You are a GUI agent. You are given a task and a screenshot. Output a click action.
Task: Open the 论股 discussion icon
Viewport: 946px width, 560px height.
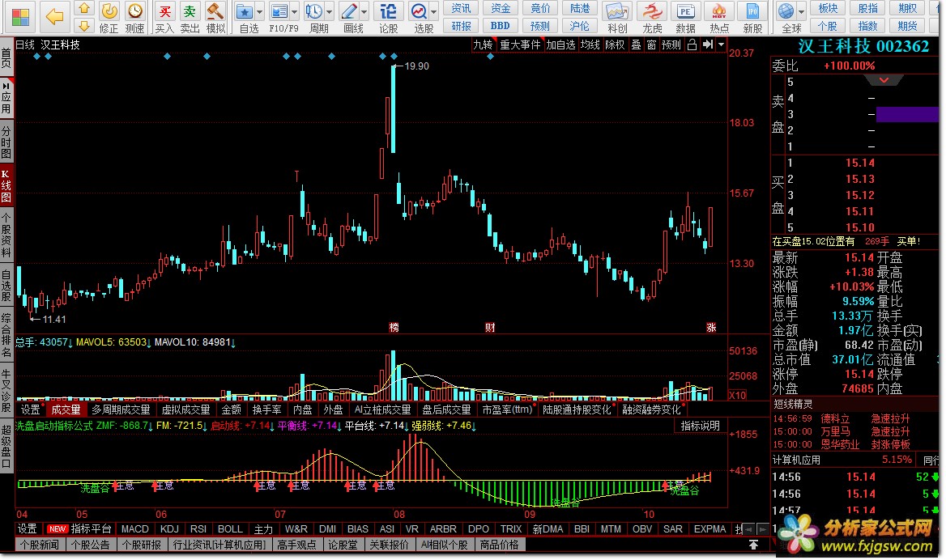[x=389, y=11]
